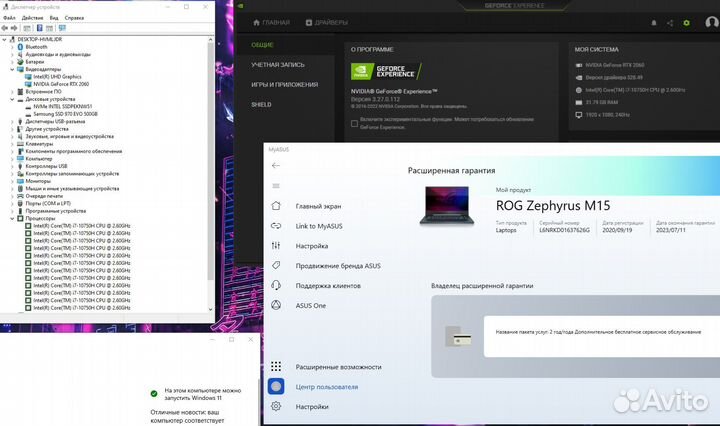The image size is (720, 426).
Task: Click the blue Help icon in Device Manager toolbar
Action: click(x=39, y=28)
